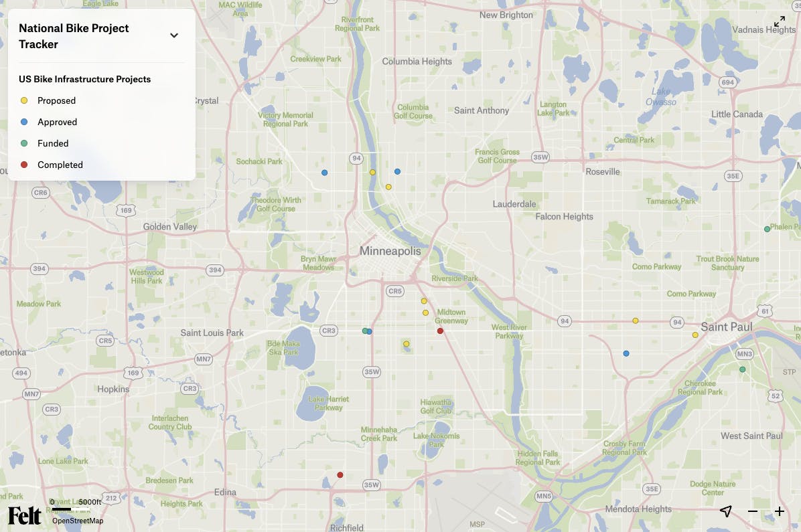Click the 61 highway shield
The image size is (801, 532).
click(765, 311)
